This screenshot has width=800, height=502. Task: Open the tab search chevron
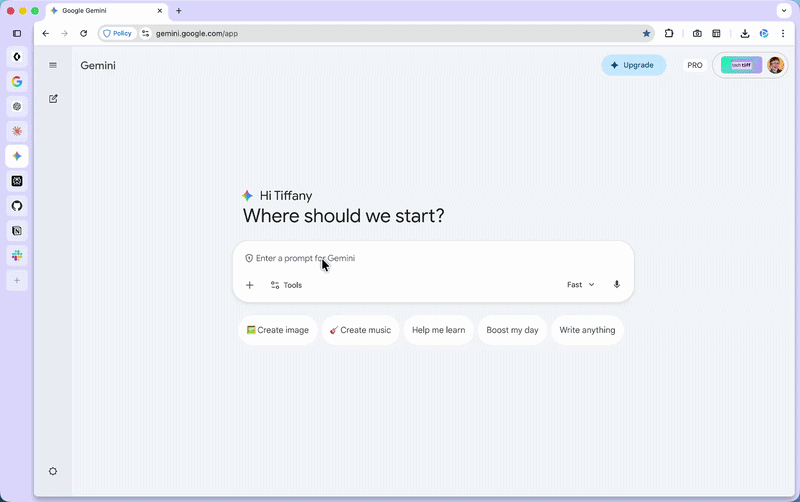pyautogui.click(x=784, y=11)
